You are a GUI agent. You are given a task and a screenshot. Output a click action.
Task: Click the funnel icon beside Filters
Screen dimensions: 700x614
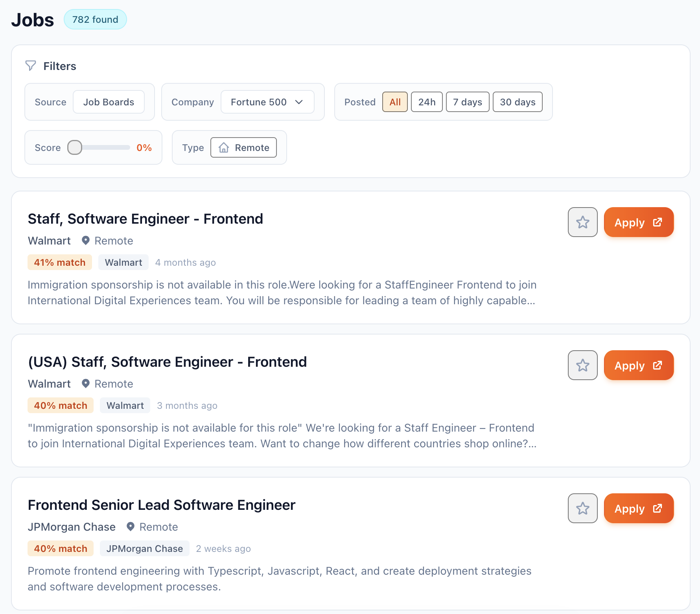[x=31, y=66]
